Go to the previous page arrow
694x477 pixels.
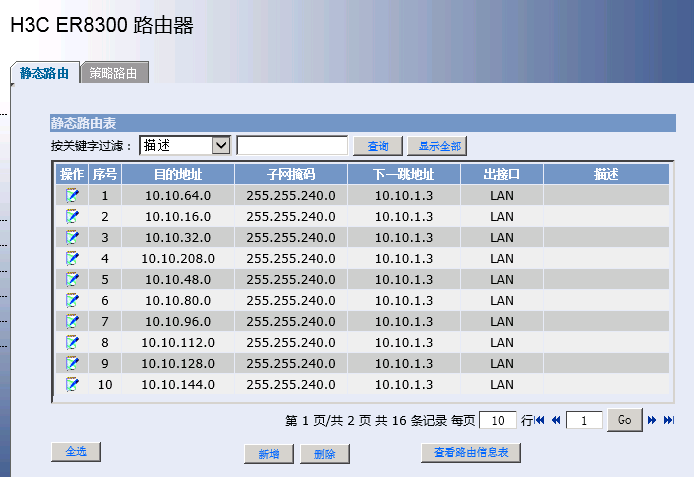[556, 420]
